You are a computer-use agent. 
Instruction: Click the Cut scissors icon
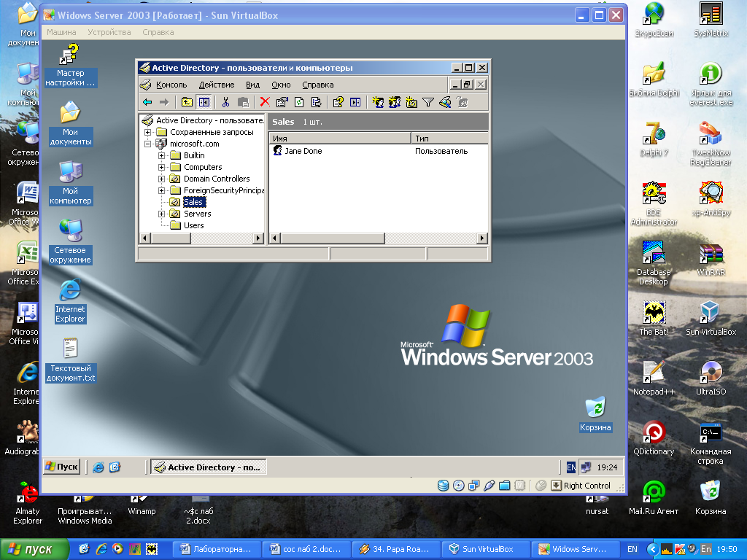226,102
